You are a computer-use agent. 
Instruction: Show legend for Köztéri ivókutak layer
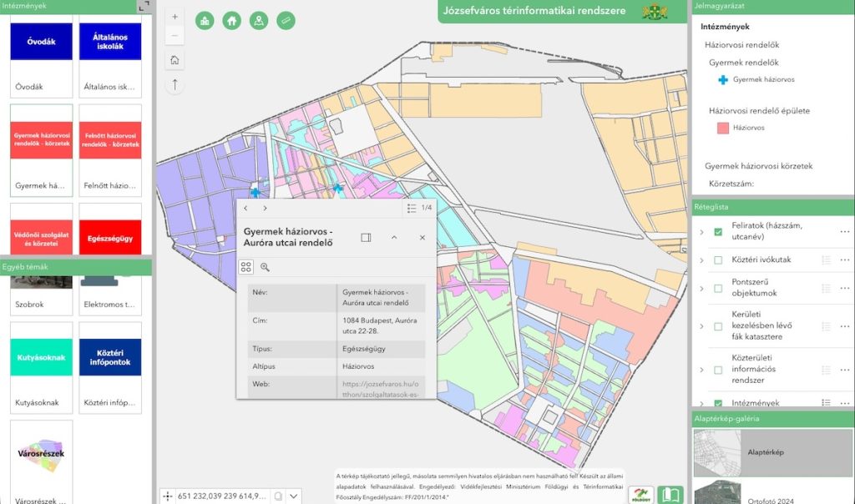click(x=826, y=260)
